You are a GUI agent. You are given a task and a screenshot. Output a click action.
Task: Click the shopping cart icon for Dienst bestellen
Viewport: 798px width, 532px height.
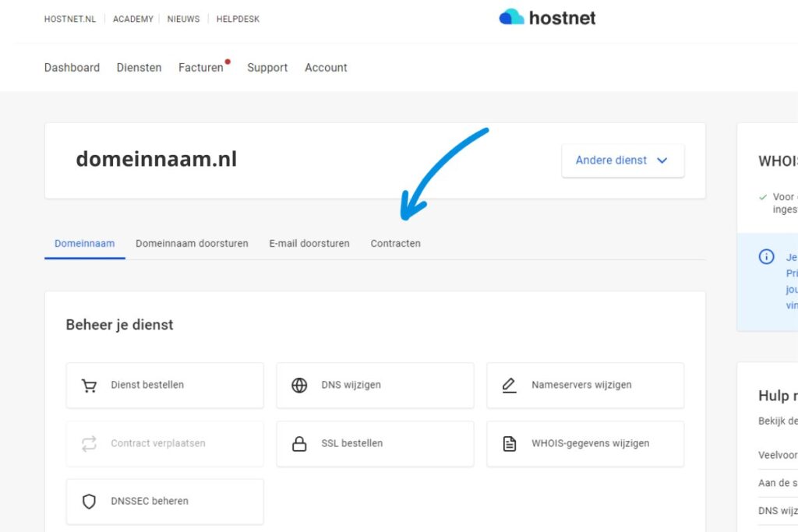click(89, 386)
